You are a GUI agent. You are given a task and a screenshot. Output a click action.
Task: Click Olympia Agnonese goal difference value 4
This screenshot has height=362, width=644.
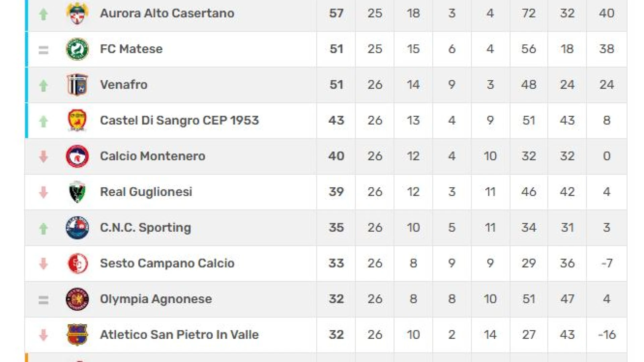(x=607, y=299)
